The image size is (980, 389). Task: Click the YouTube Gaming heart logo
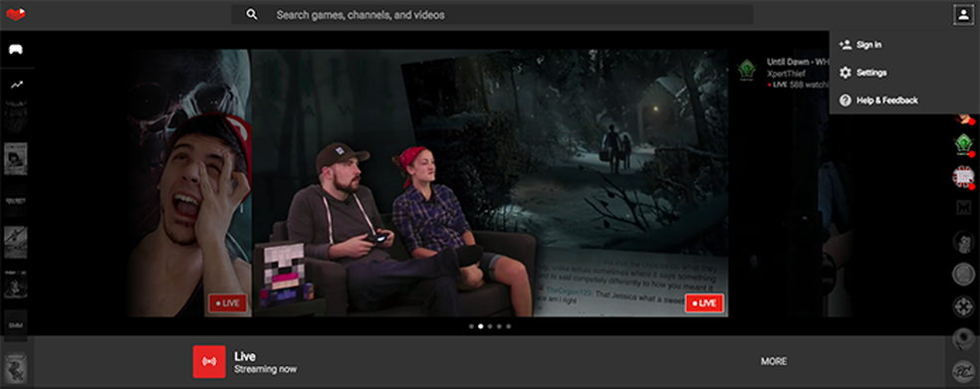[x=16, y=14]
